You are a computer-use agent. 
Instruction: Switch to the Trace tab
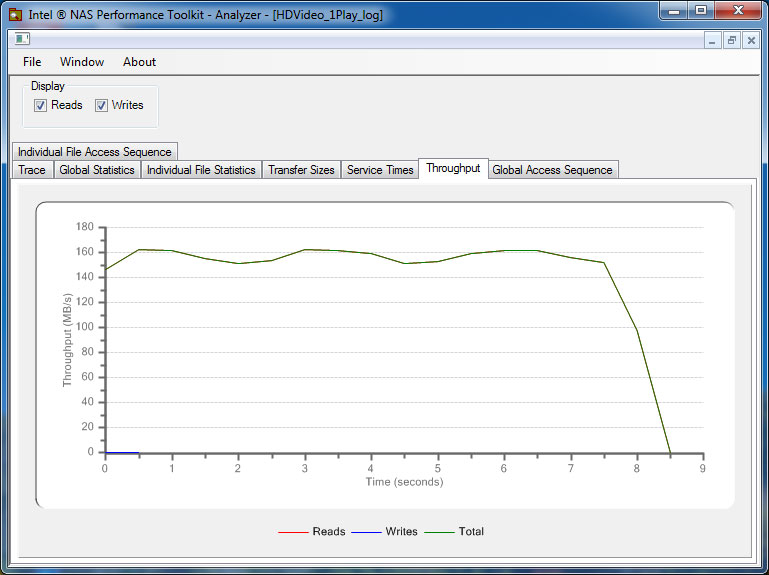click(x=32, y=170)
